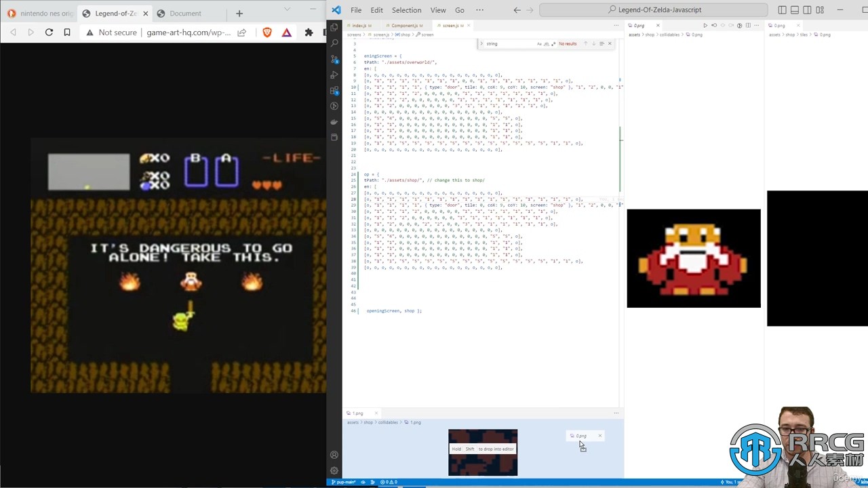Open the Run and Debug view
The width and height of the screenshot is (868, 488).
click(x=334, y=75)
